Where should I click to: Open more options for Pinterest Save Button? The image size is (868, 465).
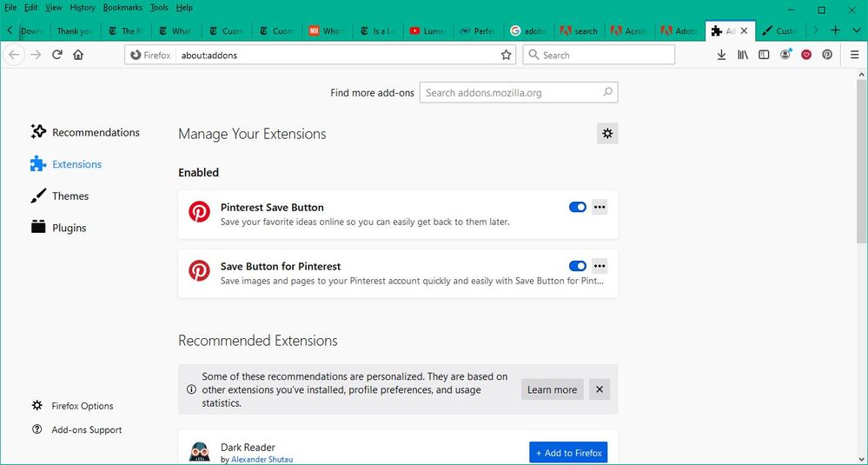pos(600,207)
